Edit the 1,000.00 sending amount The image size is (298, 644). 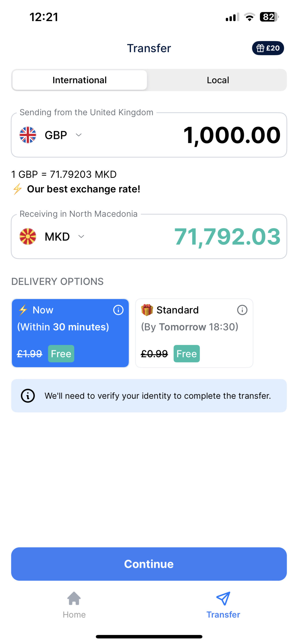(x=231, y=135)
